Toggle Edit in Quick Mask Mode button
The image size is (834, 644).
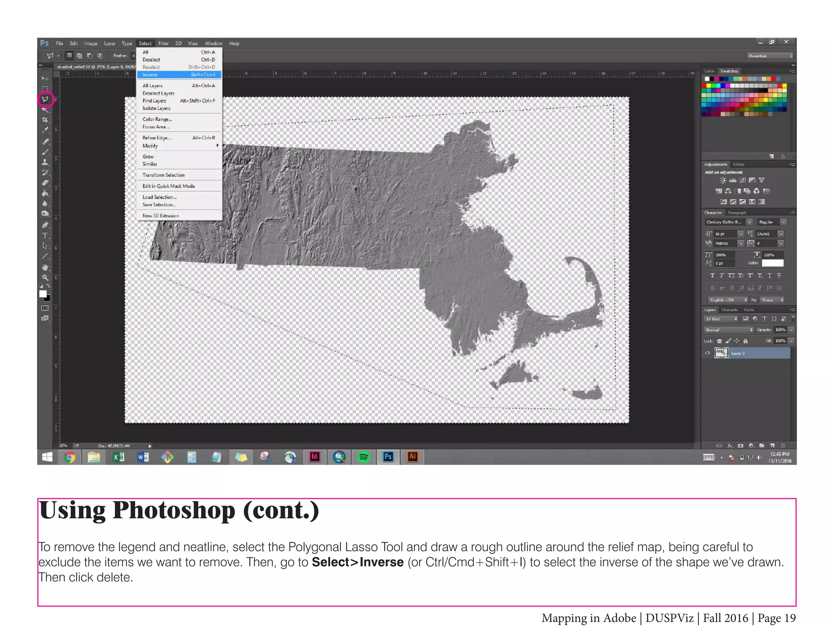(45, 308)
